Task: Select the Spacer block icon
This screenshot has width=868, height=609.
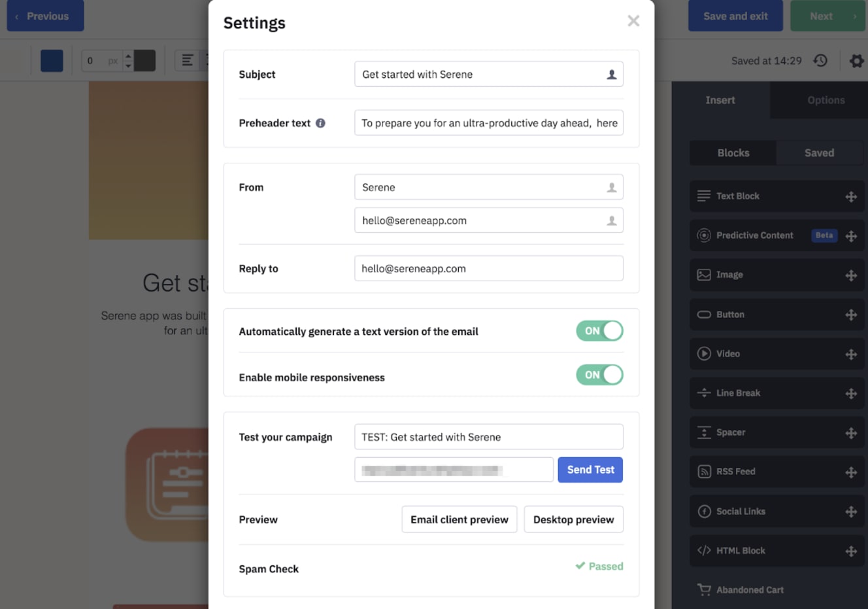Action: (x=704, y=432)
